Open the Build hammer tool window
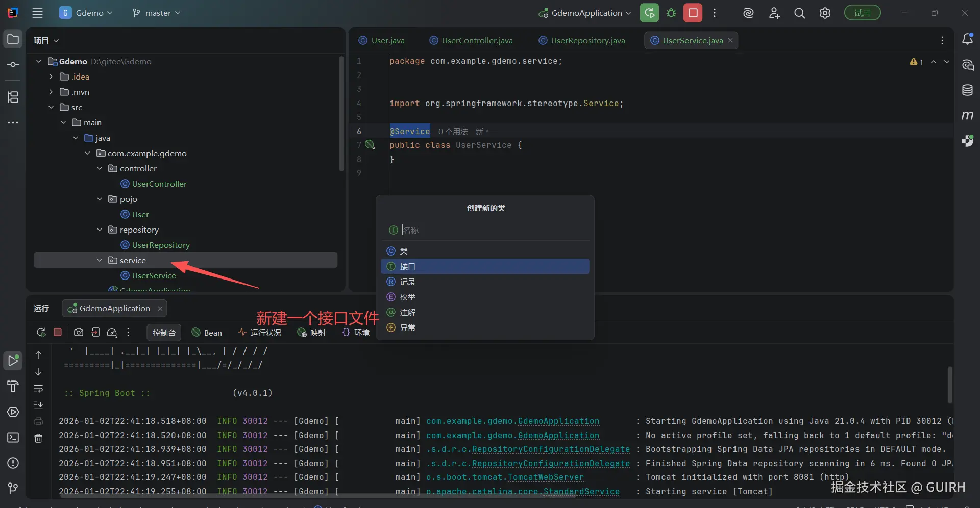980x508 pixels. click(x=13, y=387)
